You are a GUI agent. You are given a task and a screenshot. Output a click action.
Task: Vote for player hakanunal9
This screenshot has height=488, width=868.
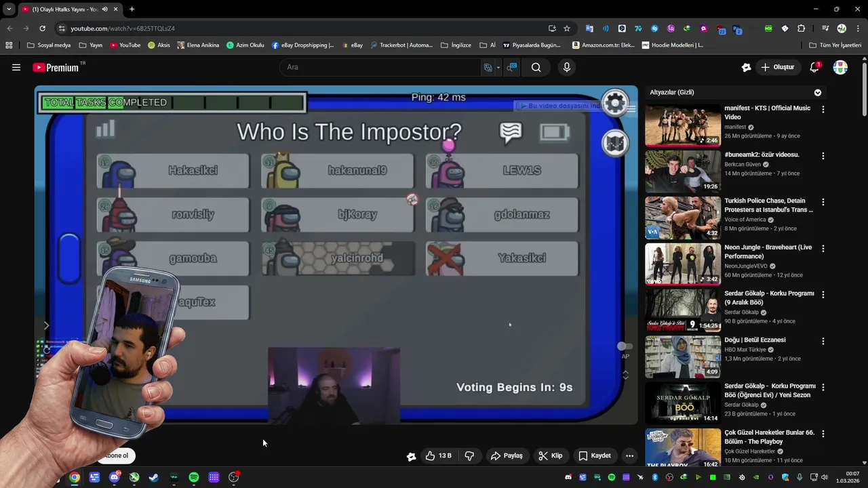click(x=337, y=170)
